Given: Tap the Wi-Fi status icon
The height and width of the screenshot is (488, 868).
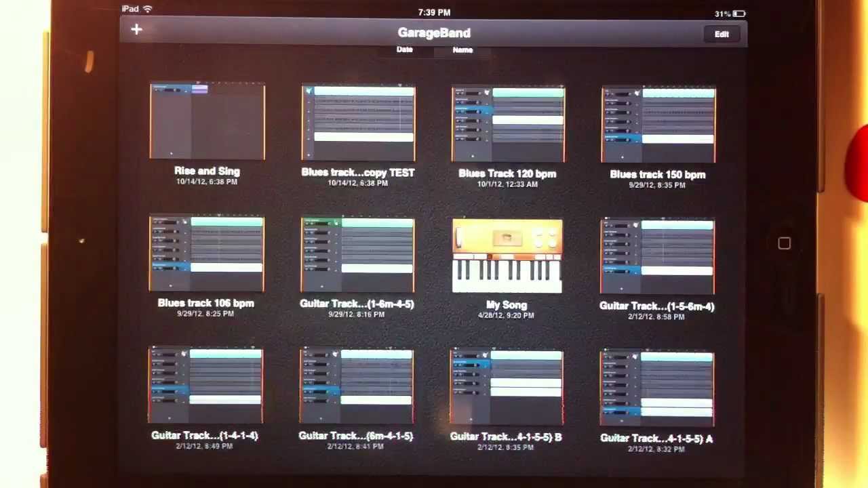Looking at the screenshot, I should [x=148, y=9].
